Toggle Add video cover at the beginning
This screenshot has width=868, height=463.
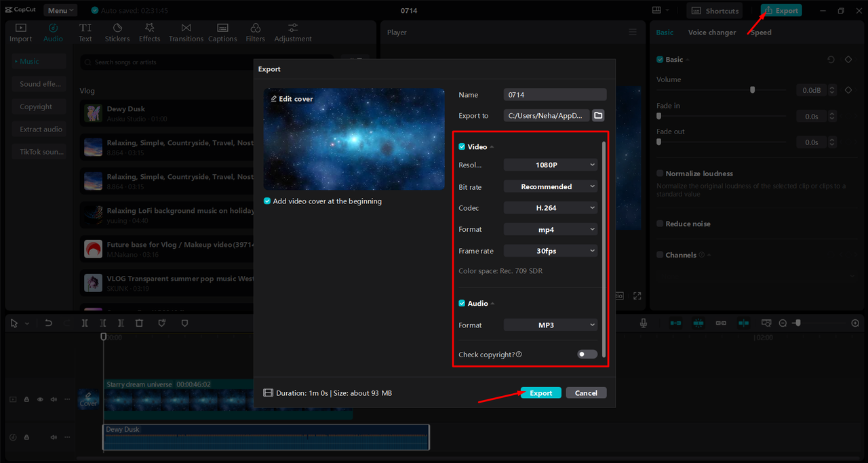[x=267, y=201]
